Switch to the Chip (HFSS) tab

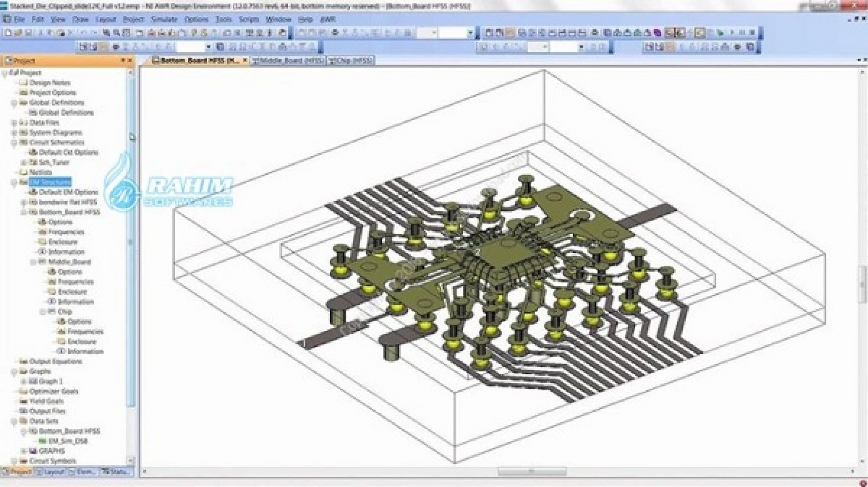[x=351, y=61]
